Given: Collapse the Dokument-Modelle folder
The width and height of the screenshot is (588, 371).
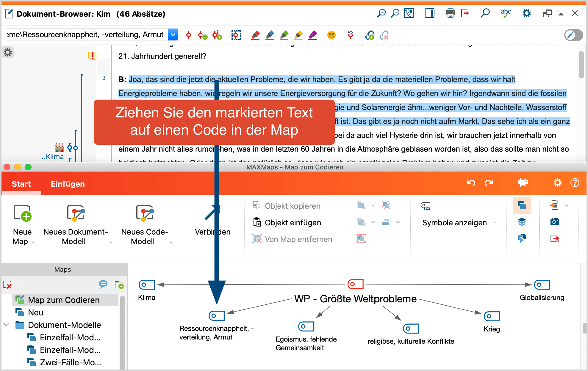Looking at the screenshot, I should point(7,325).
